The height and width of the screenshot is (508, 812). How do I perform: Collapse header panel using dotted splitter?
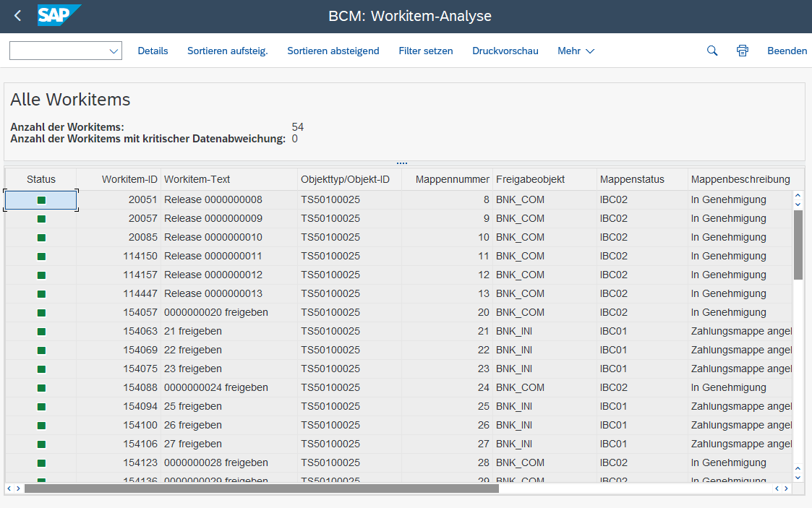tap(402, 163)
